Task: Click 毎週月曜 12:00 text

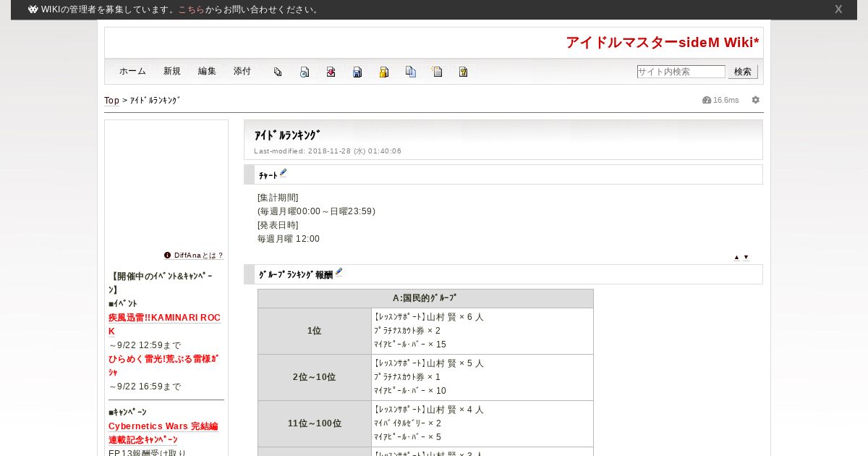Action: (289, 239)
